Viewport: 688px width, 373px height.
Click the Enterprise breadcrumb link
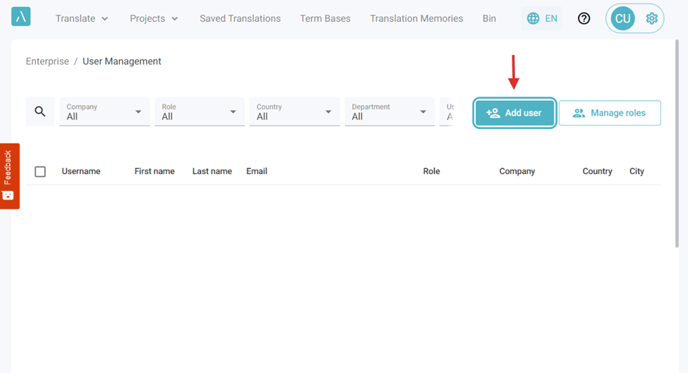coord(47,61)
